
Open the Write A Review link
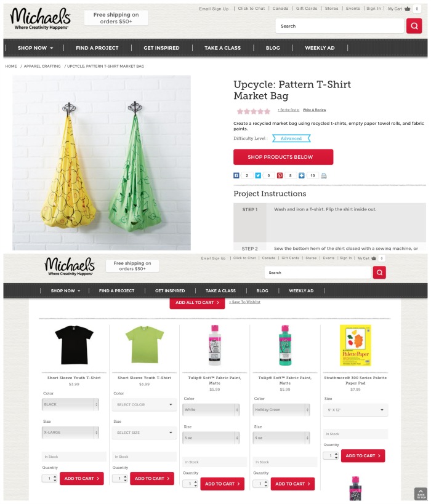314,110
